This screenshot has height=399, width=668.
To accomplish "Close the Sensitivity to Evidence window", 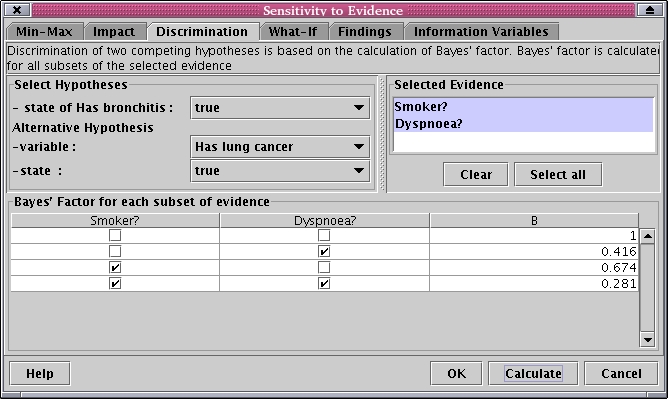I will coord(17,10).
